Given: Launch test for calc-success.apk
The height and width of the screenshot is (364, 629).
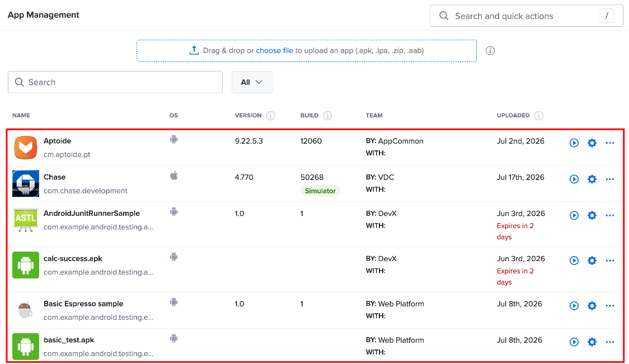Looking at the screenshot, I should pyautogui.click(x=574, y=261).
